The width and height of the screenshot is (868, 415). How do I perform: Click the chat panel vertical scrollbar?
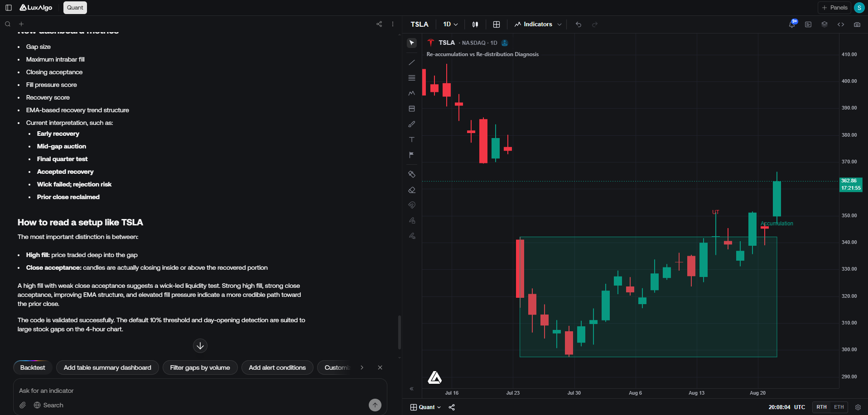399,332
